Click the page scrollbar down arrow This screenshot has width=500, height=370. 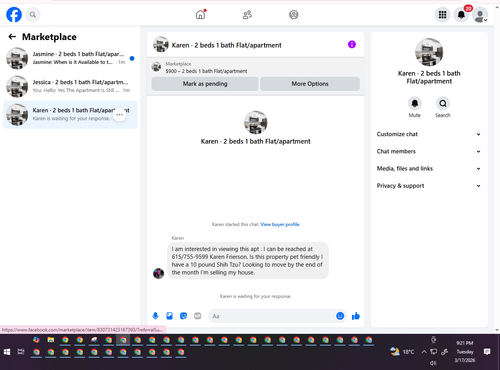[x=497, y=330]
